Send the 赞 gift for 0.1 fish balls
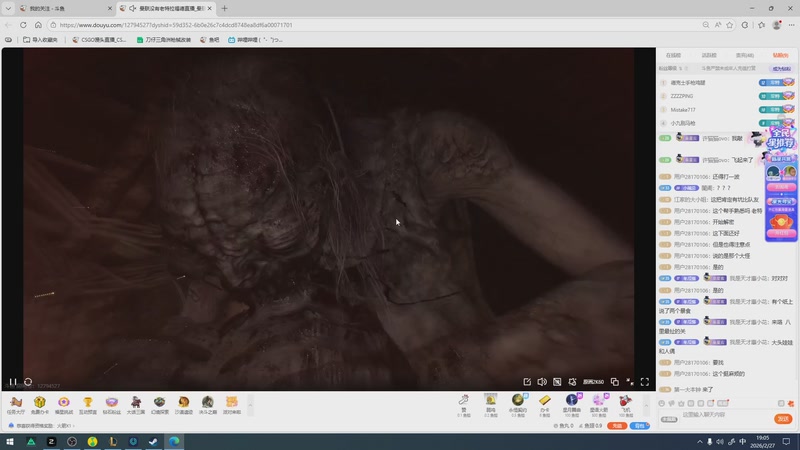 pos(464,406)
